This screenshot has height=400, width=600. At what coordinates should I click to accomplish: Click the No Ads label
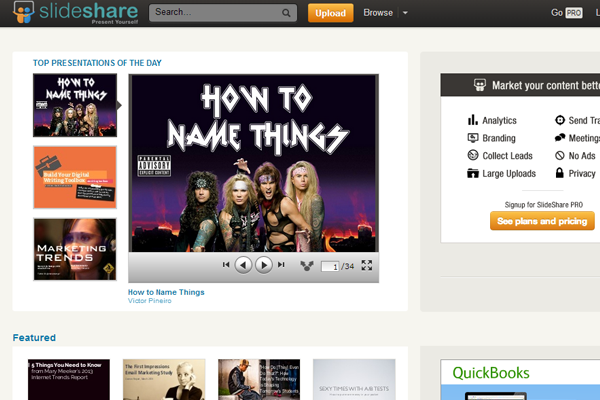[582, 156]
